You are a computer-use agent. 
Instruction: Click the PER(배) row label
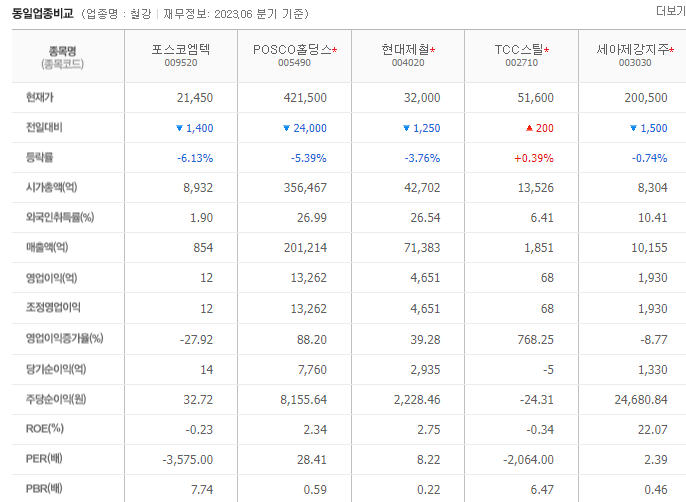pyautogui.click(x=44, y=459)
